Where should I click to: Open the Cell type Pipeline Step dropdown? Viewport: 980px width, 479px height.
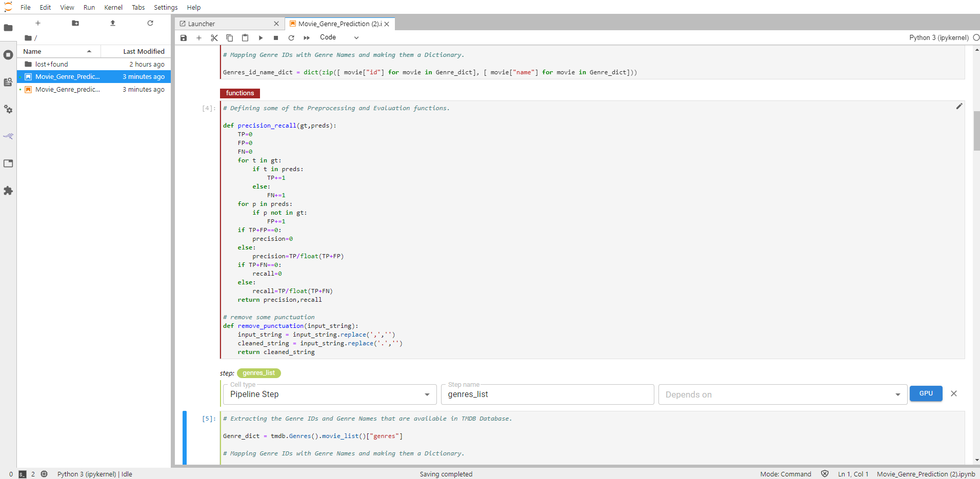tap(330, 394)
